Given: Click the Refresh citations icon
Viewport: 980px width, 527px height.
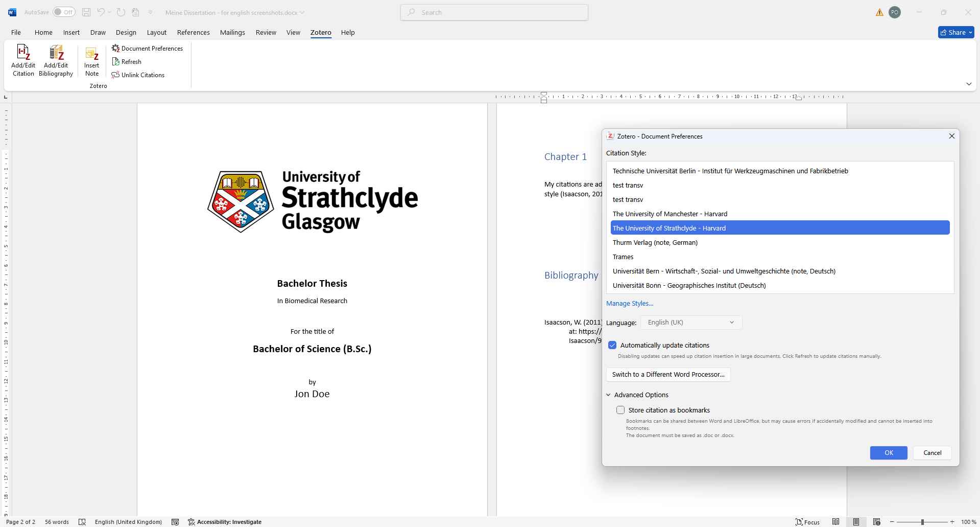Looking at the screenshot, I should (127, 62).
